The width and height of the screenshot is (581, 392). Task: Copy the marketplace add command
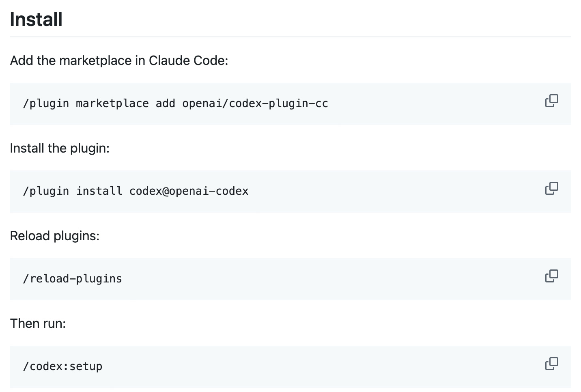551,101
